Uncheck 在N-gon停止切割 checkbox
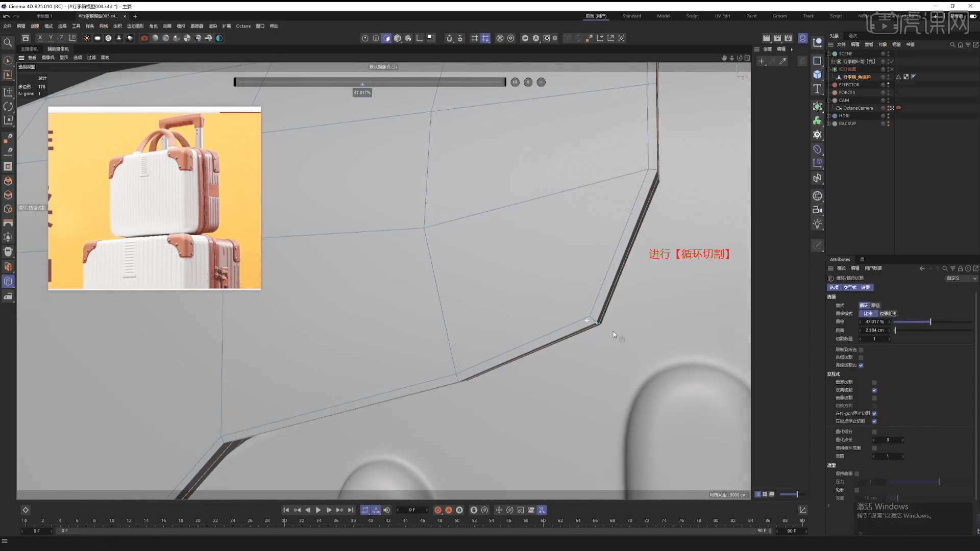The image size is (980, 551). [x=874, y=414]
